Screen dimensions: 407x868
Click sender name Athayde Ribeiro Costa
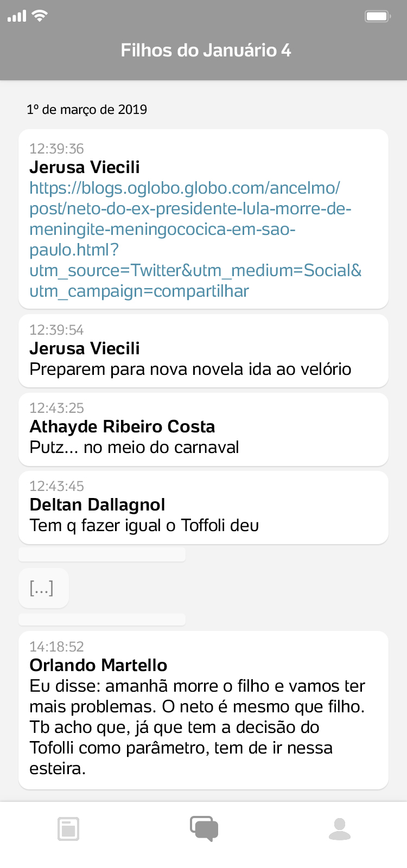122,427
